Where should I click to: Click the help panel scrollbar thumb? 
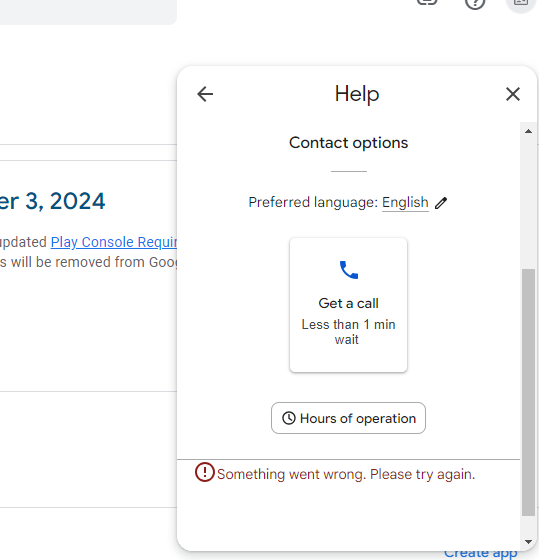[528, 392]
